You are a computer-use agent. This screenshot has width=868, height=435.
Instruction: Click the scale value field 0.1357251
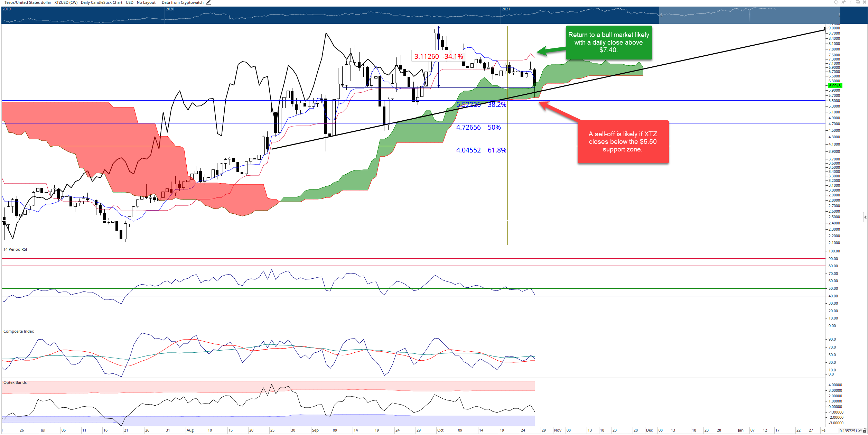(848, 431)
